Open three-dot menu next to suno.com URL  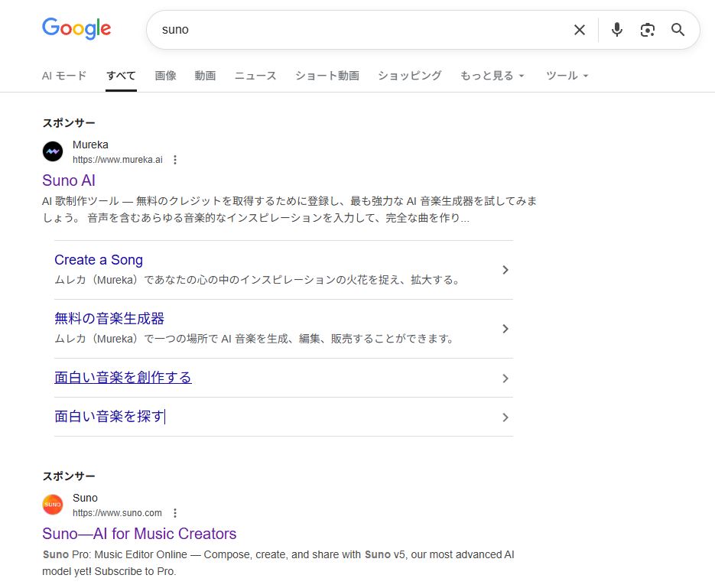pos(174,513)
